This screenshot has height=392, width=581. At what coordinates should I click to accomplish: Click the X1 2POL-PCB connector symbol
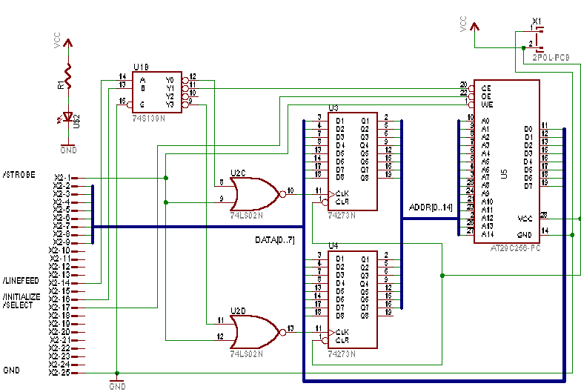pos(539,39)
